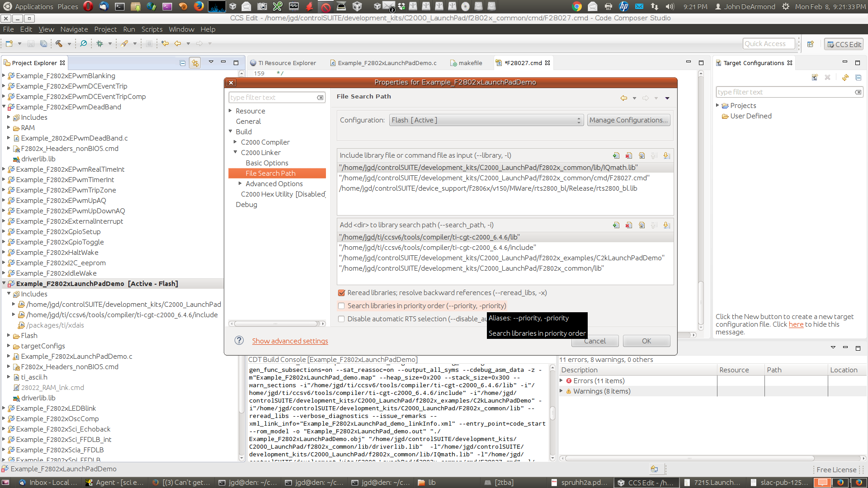The height and width of the screenshot is (488, 868).
Task: Expand Errors (11 items) in Problems view
Action: tap(561, 381)
